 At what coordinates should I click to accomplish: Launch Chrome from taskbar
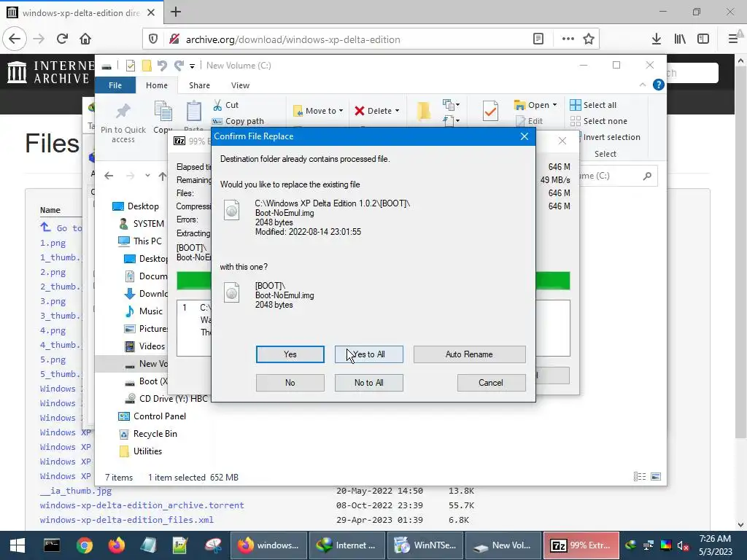(x=85, y=545)
